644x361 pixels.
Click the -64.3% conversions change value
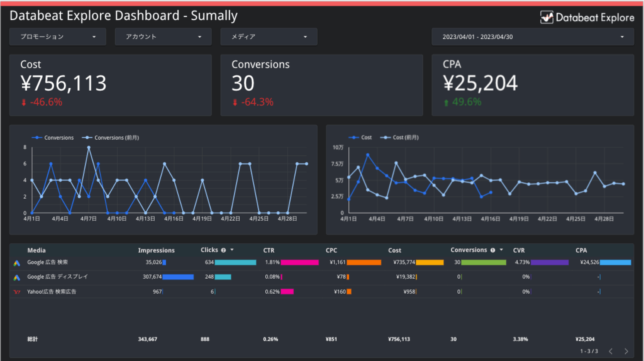[257, 103]
